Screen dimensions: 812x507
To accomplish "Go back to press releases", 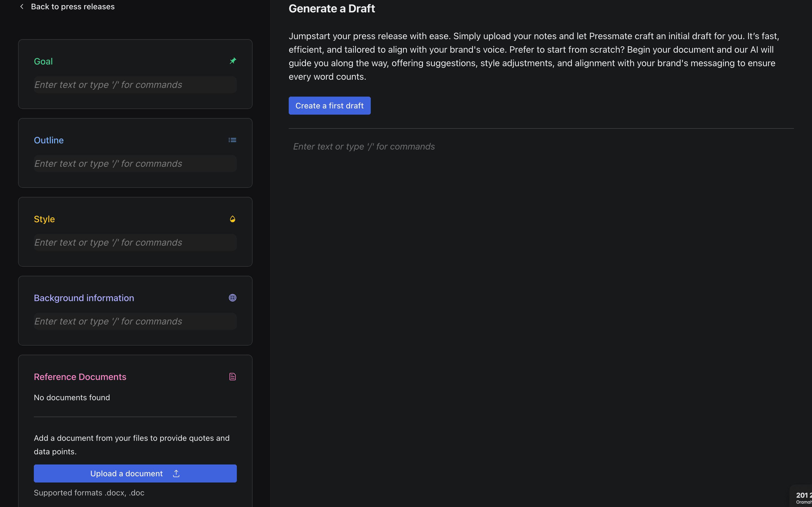I will pyautogui.click(x=72, y=7).
